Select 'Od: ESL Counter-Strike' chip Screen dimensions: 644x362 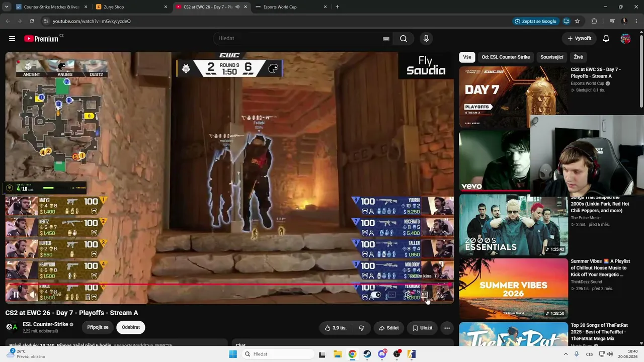click(x=506, y=57)
